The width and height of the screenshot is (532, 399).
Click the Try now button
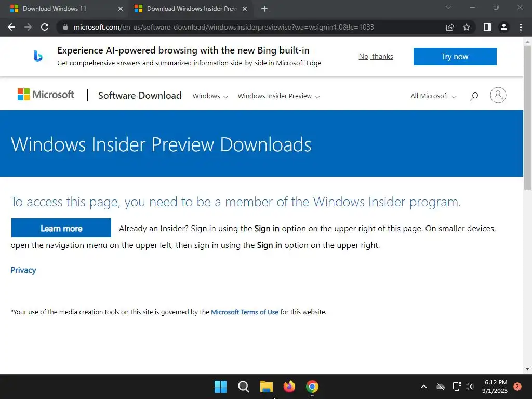[455, 56]
